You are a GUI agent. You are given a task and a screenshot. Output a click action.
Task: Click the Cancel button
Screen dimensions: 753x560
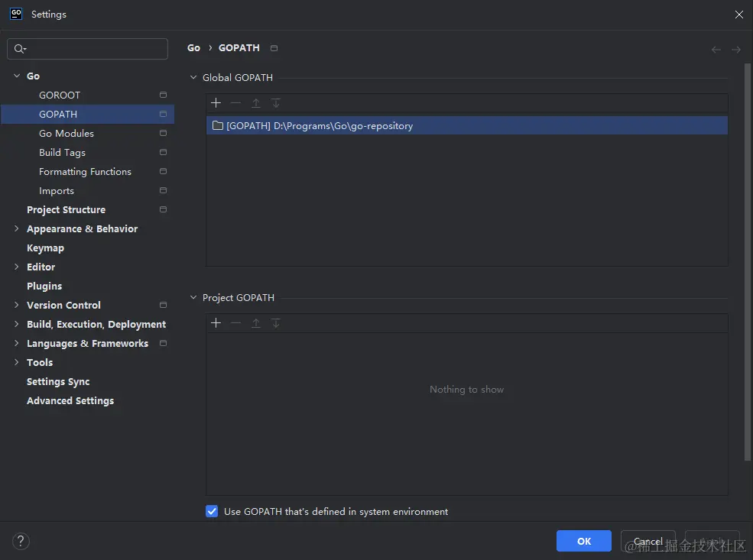pos(648,541)
